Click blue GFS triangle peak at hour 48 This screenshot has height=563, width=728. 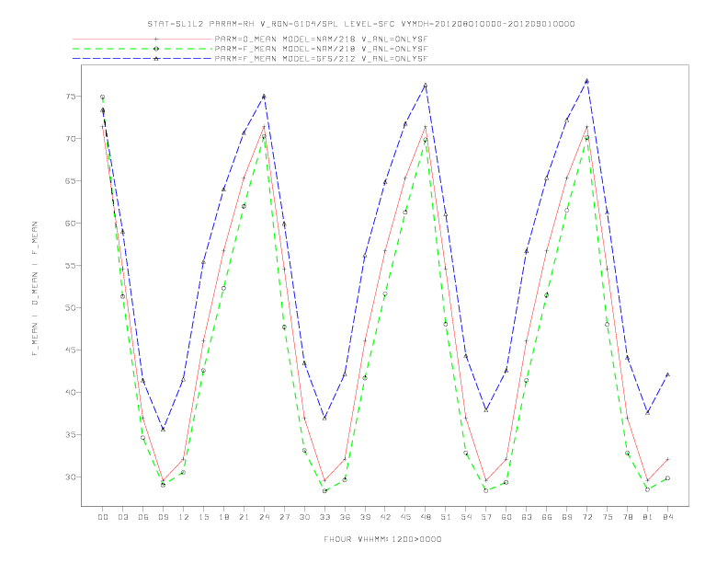point(426,85)
